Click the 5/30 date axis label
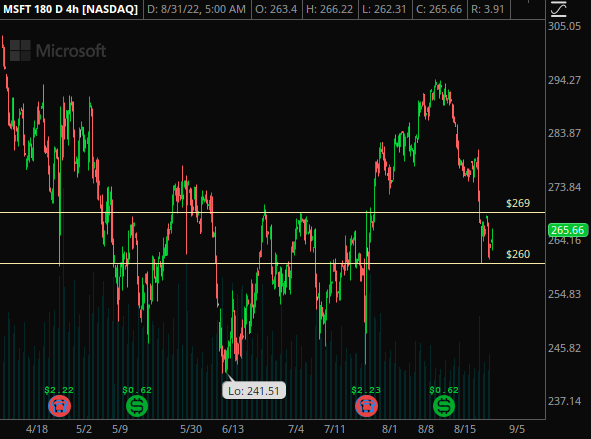This screenshot has height=439, width=591. tap(191, 429)
